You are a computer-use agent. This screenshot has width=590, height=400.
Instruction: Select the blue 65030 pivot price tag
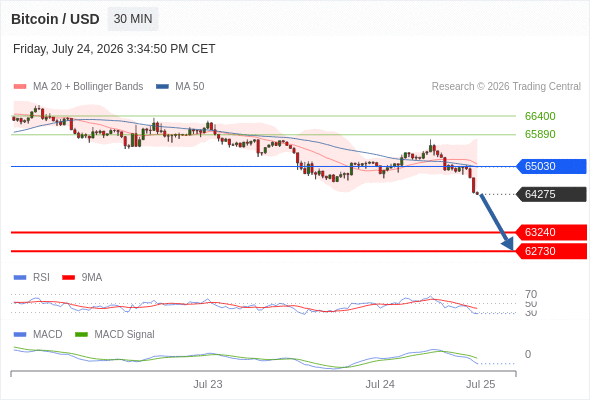551,166
